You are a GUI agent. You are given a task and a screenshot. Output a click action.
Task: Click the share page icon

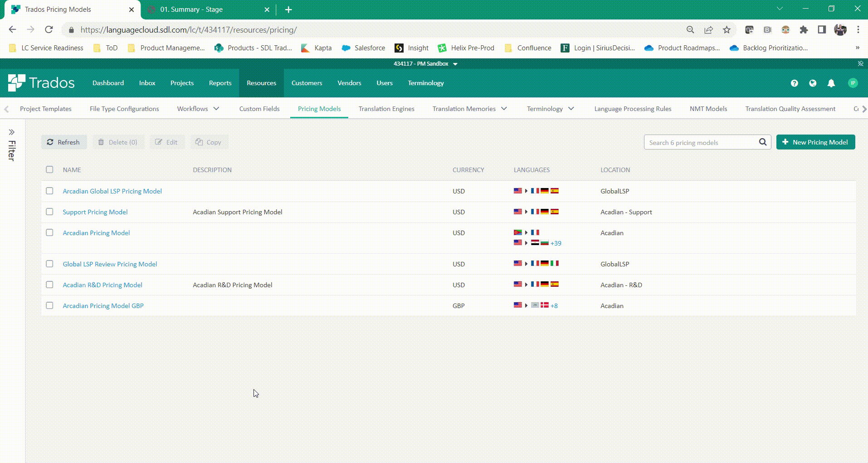[708, 30]
